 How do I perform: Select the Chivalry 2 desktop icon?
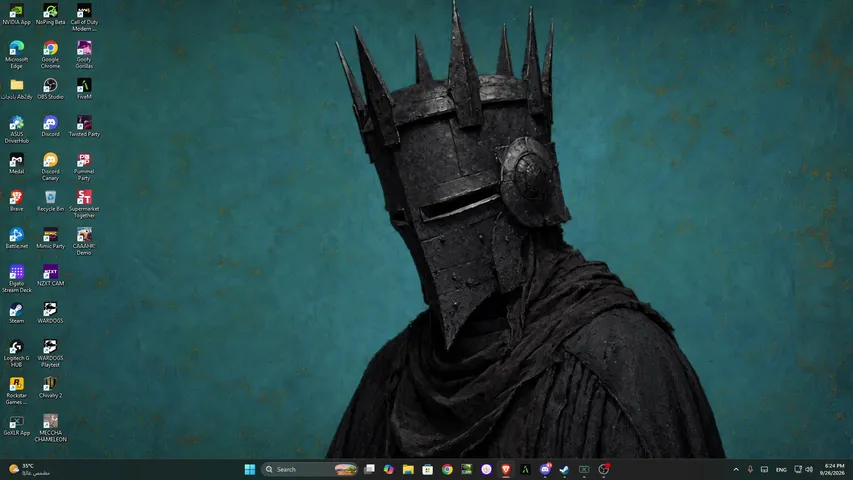pyautogui.click(x=50, y=387)
